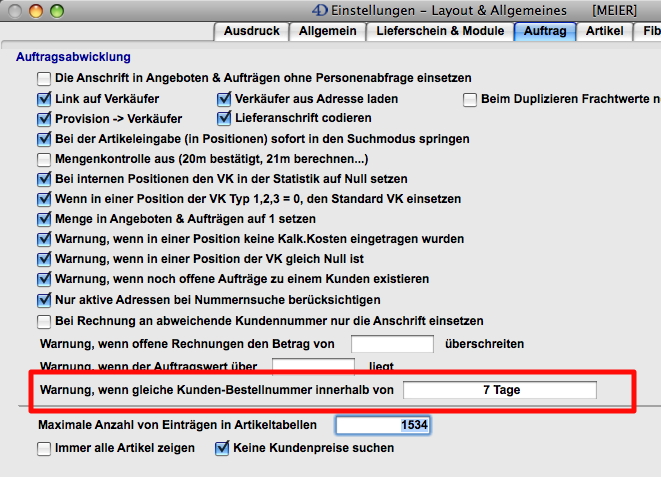661x477 pixels.
Task: Click the Auftragswert limit input field
Action: pos(313,365)
